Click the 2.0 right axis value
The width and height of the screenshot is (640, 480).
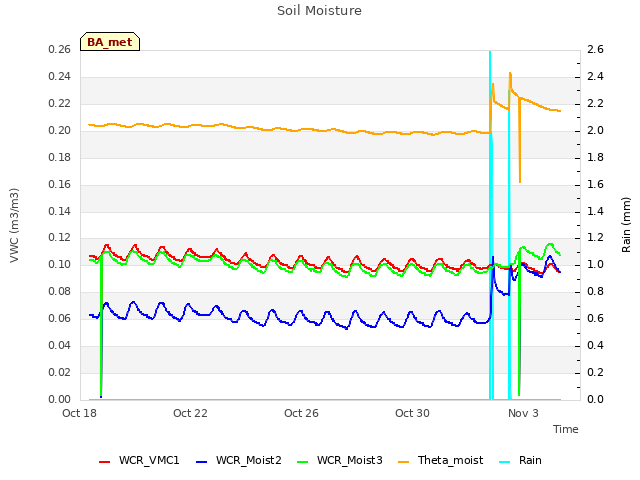pos(595,131)
